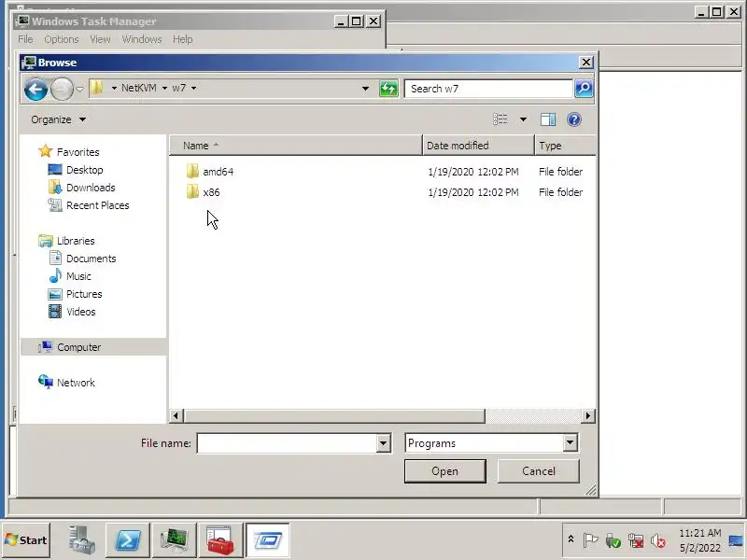Click the search magnifier icon

pos(584,89)
